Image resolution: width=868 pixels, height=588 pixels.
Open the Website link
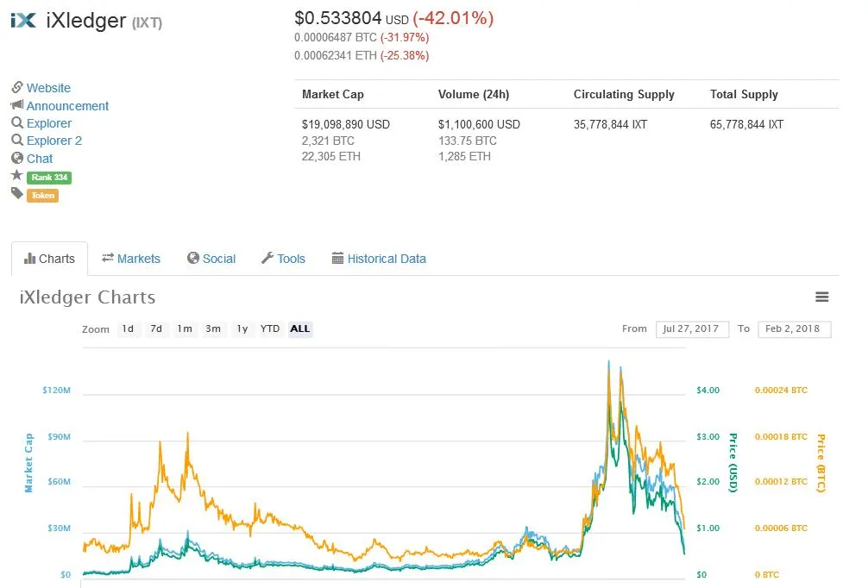[x=48, y=88]
